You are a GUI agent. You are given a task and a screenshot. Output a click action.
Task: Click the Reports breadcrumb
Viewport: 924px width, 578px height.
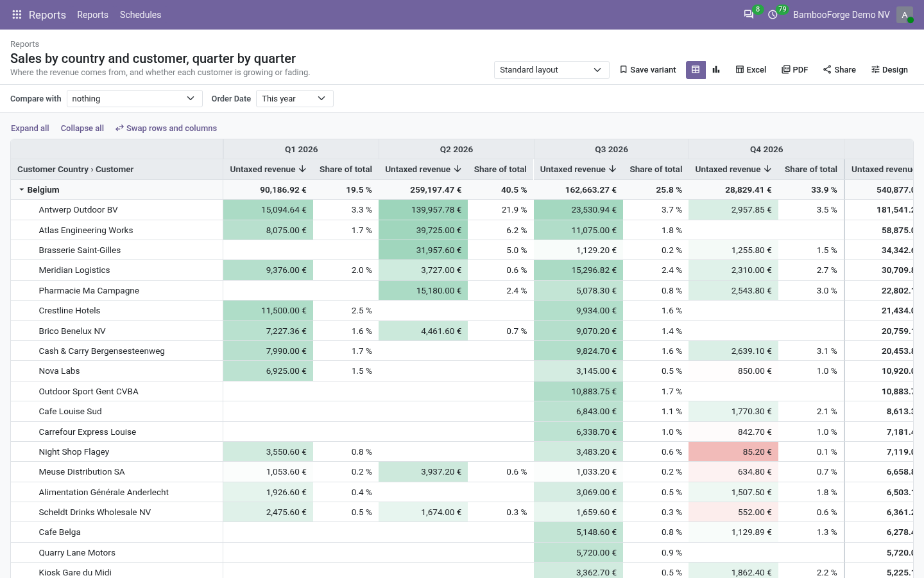[24, 44]
